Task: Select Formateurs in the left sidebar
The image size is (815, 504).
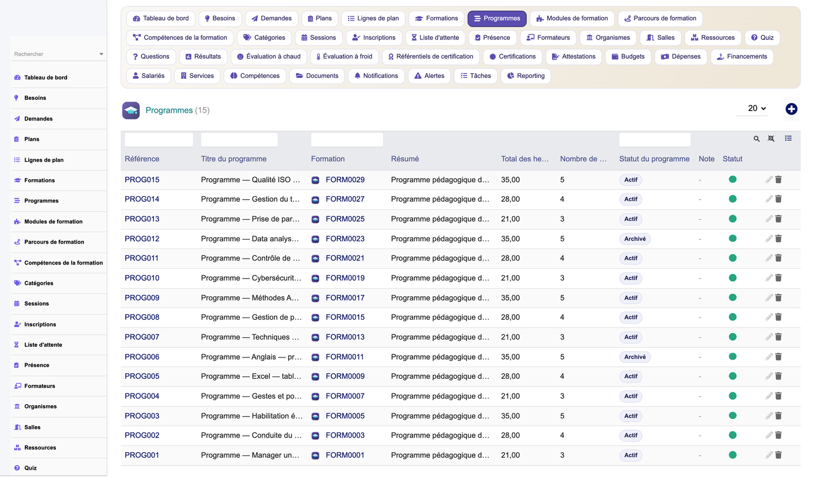Action: pos(59,386)
